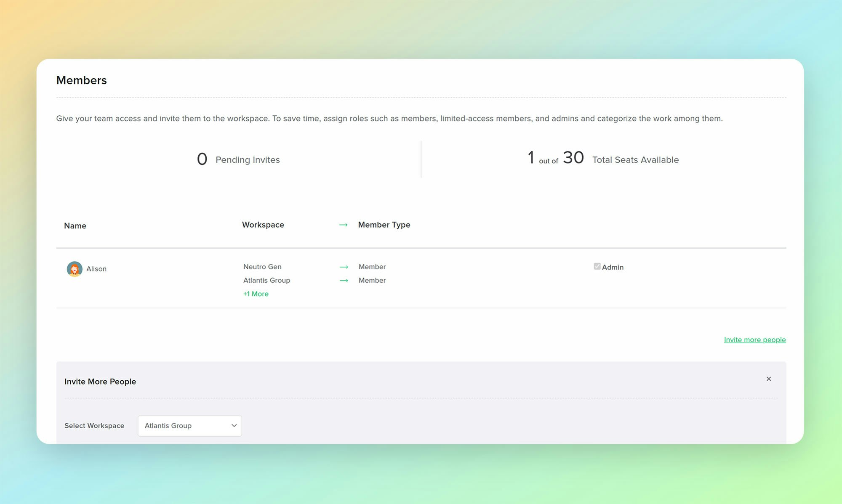This screenshot has width=842, height=504.
Task: Click the chevron on the Atlantis Group selector
Action: tap(234, 426)
